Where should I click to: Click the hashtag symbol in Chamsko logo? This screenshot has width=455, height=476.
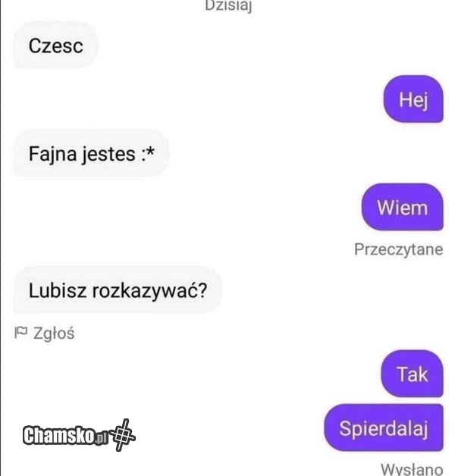(123, 435)
